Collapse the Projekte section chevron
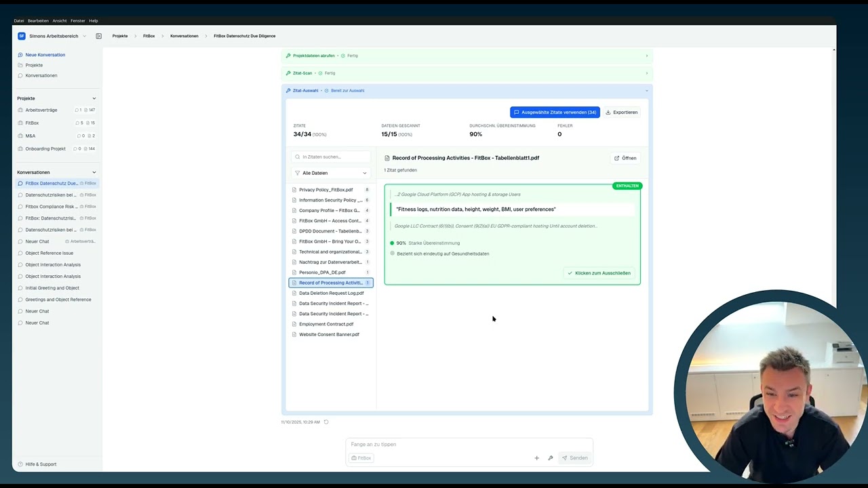The width and height of the screenshot is (868, 488). 94,98
